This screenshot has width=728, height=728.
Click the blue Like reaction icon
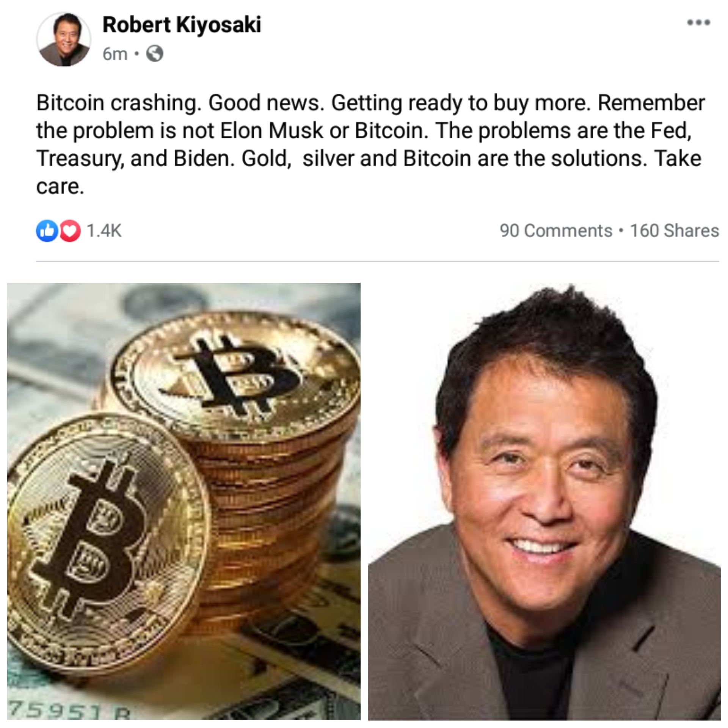coord(47,231)
